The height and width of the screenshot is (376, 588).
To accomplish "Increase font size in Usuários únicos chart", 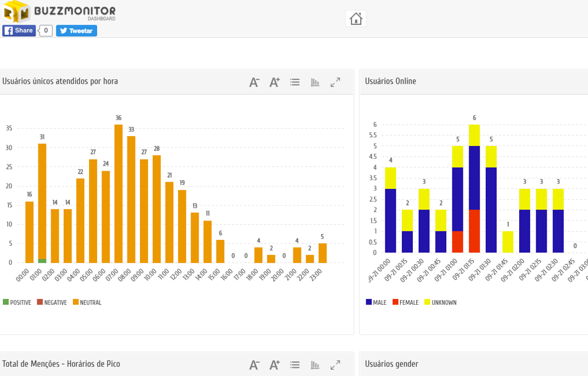I will click(274, 82).
